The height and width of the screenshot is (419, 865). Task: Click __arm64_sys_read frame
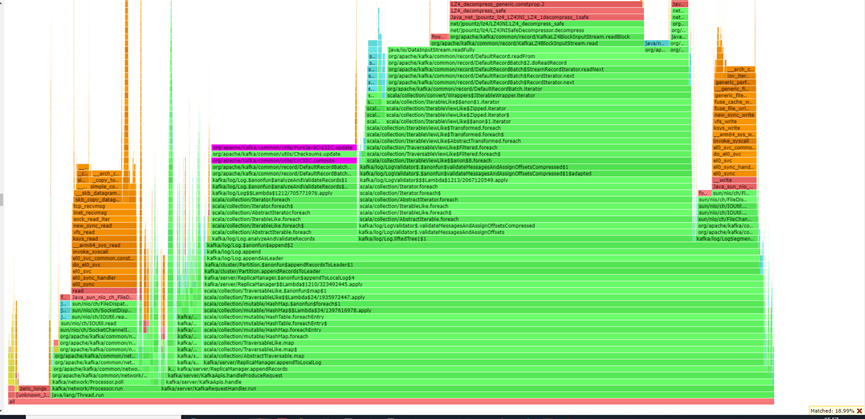point(104,245)
